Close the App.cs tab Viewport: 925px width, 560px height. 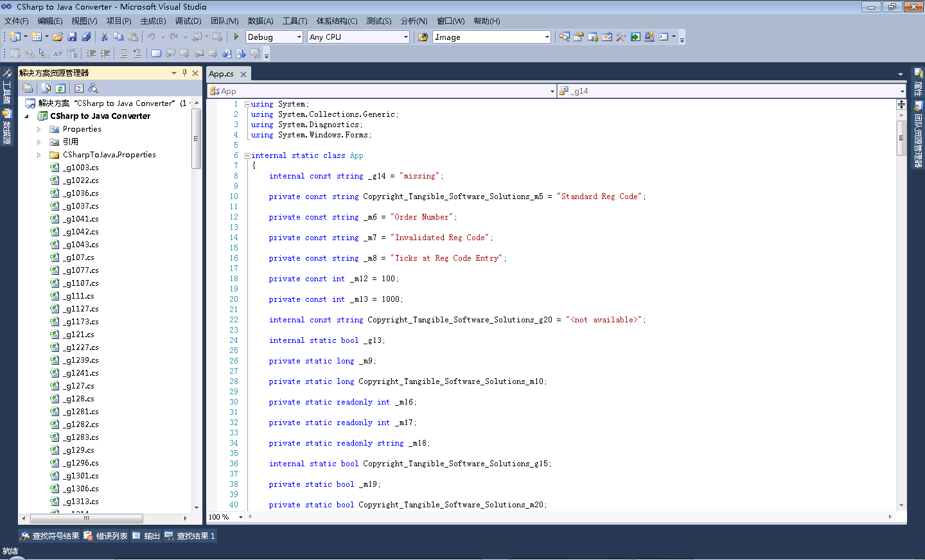tap(243, 74)
